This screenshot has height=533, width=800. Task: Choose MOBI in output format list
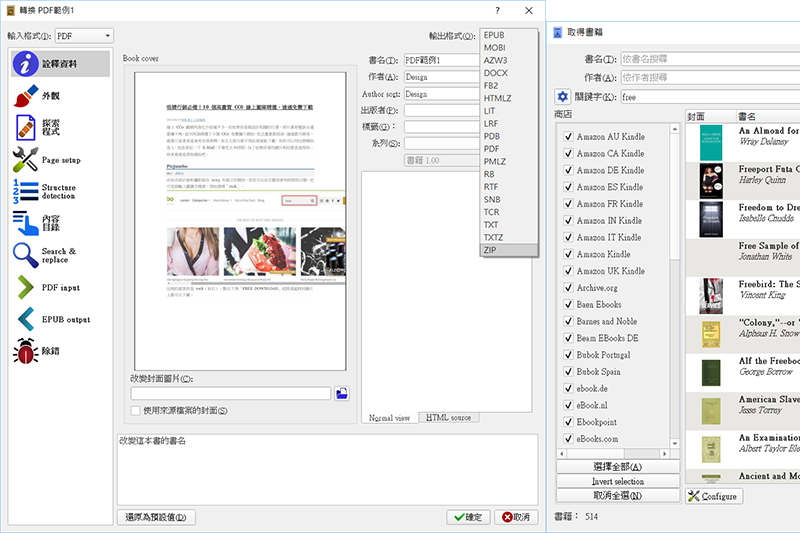[x=509, y=48]
